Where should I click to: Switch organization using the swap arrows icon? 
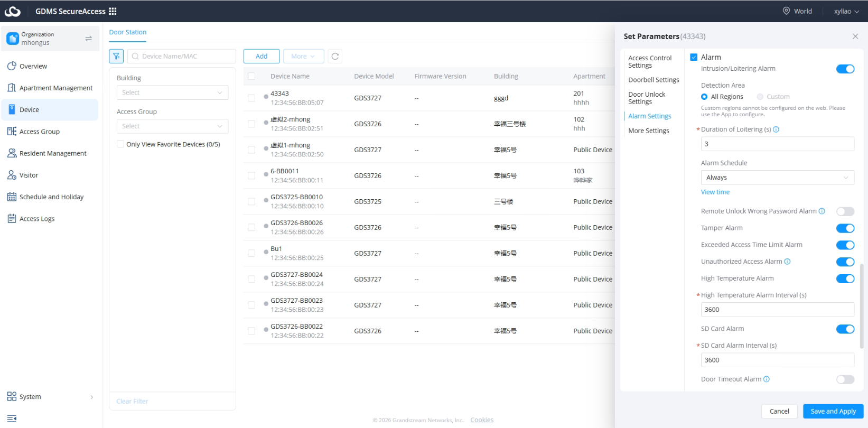pos(88,39)
